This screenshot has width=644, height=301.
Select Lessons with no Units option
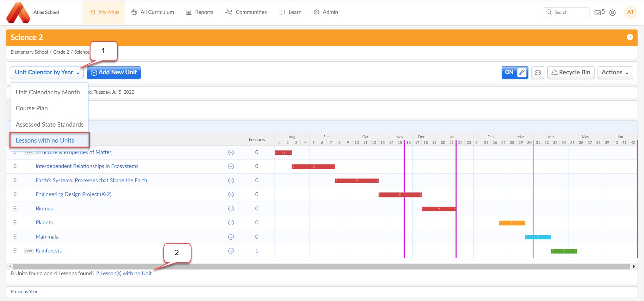pos(49,140)
